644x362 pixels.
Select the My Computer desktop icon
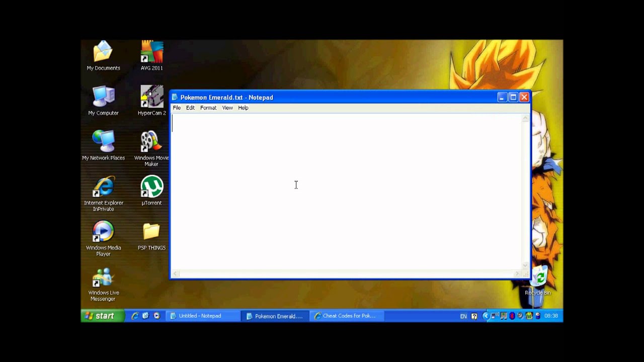pyautogui.click(x=103, y=101)
